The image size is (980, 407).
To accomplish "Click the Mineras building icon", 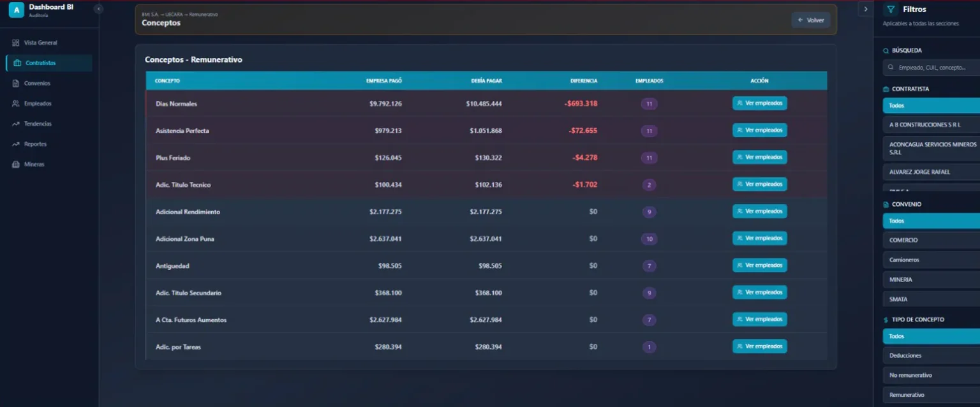I will click(16, 165).
